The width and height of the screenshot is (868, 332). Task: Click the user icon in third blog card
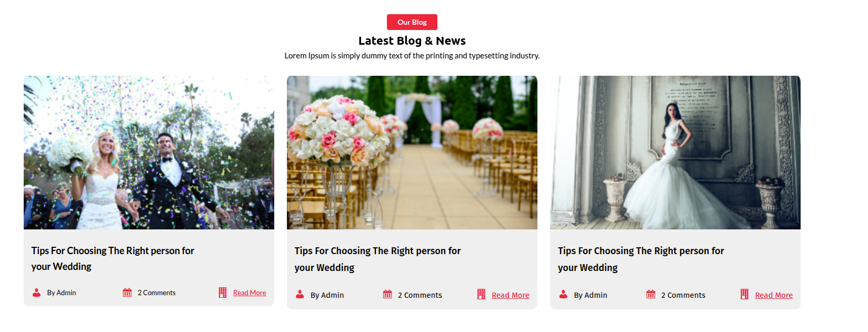coord(563,295)
